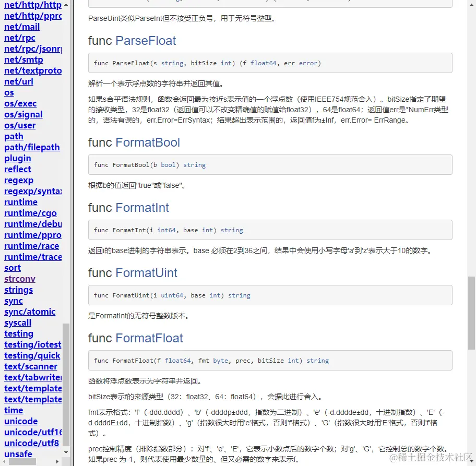Open the net/rpc package link
The height and width of the screenshot is (466, 476).
[x=20, y=38]
